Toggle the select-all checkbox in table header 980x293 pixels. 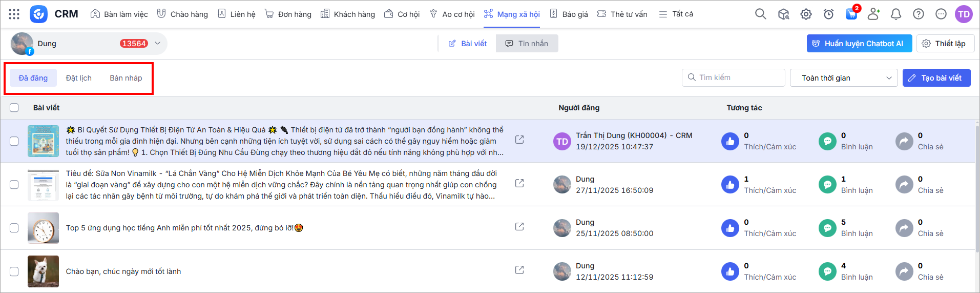click(14, 108)
